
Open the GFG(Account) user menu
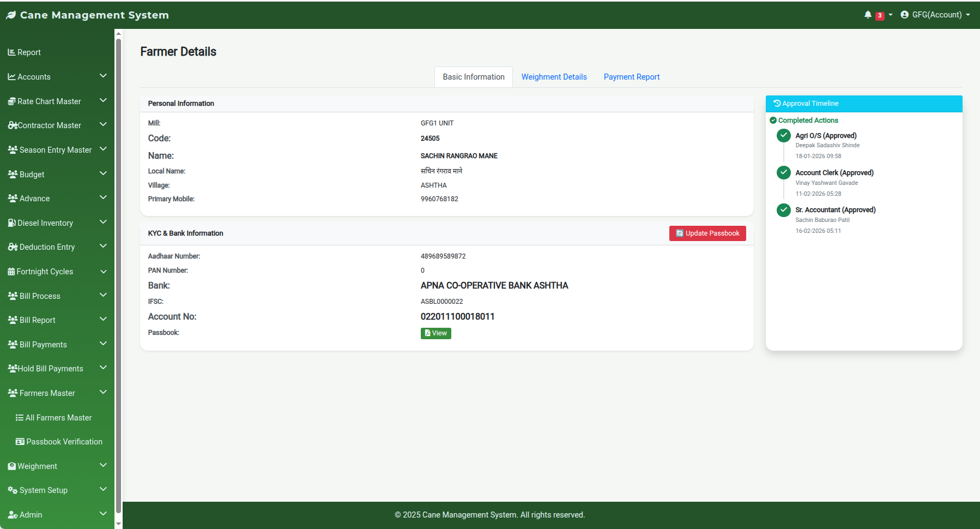tap(935, 15)
